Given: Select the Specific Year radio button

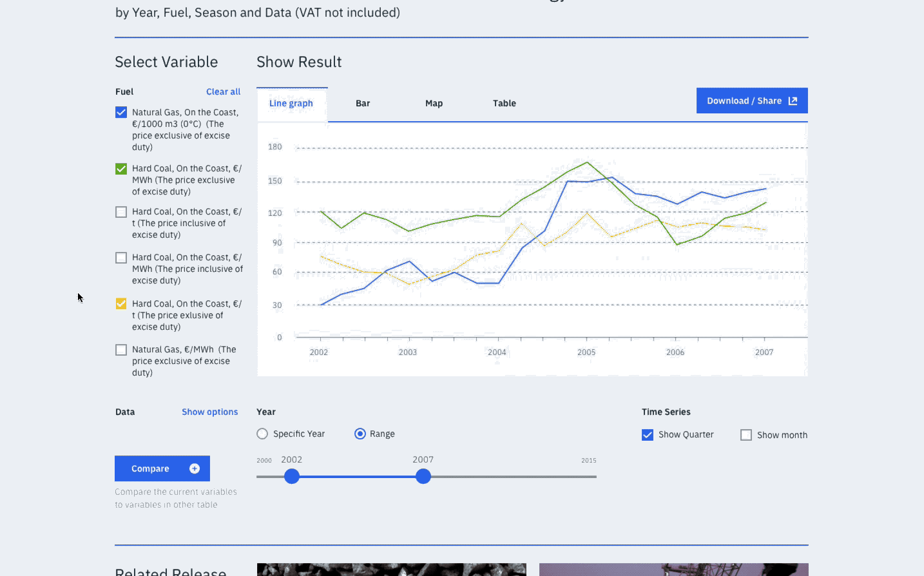Looking at the screenshot, I should [262, 434].
